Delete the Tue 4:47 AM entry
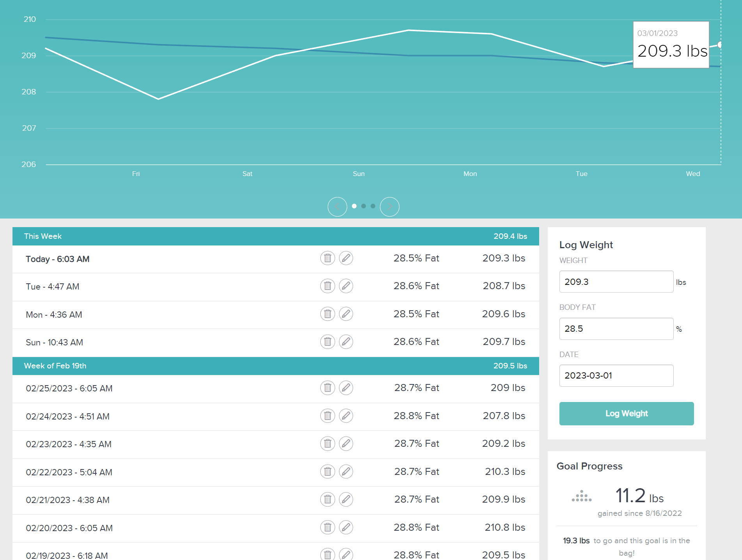 [327, 286]
